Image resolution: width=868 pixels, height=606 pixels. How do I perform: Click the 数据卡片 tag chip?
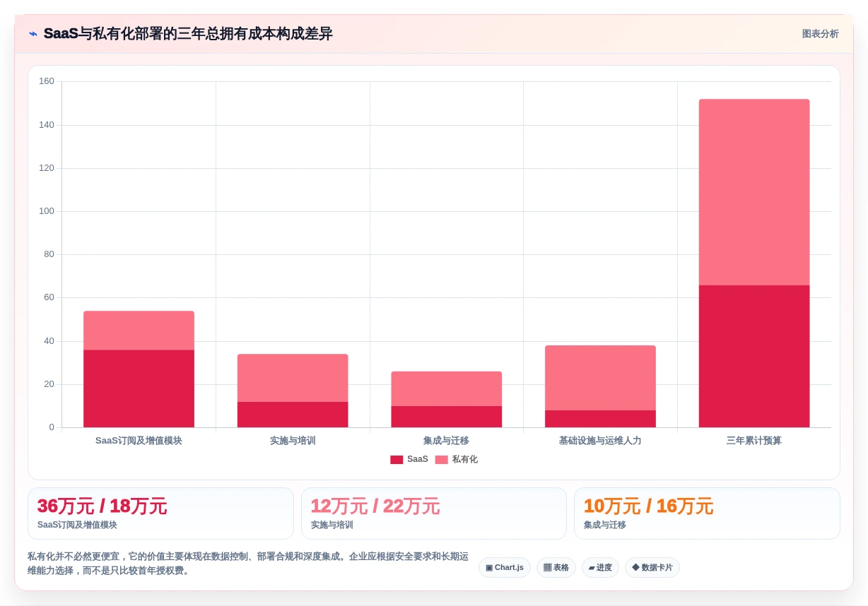652,568
